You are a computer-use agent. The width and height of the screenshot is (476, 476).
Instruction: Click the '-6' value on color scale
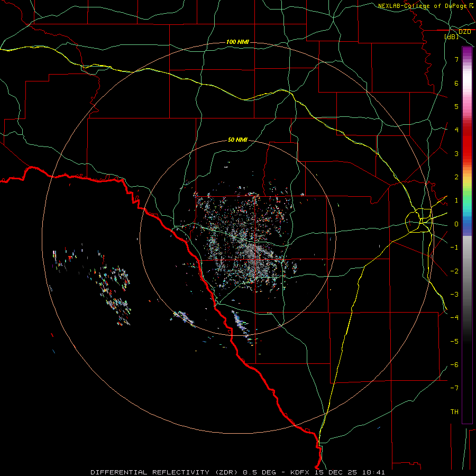454,365
